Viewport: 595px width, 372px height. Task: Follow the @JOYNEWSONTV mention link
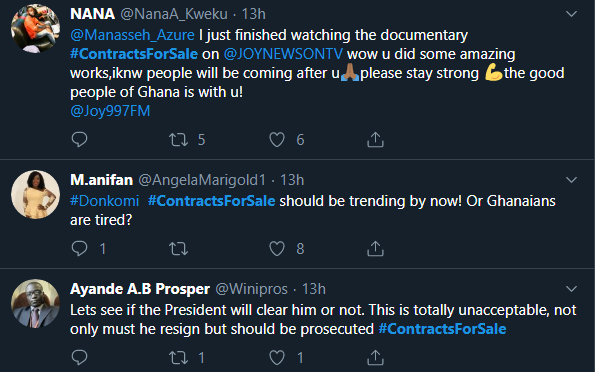[283, 54]
